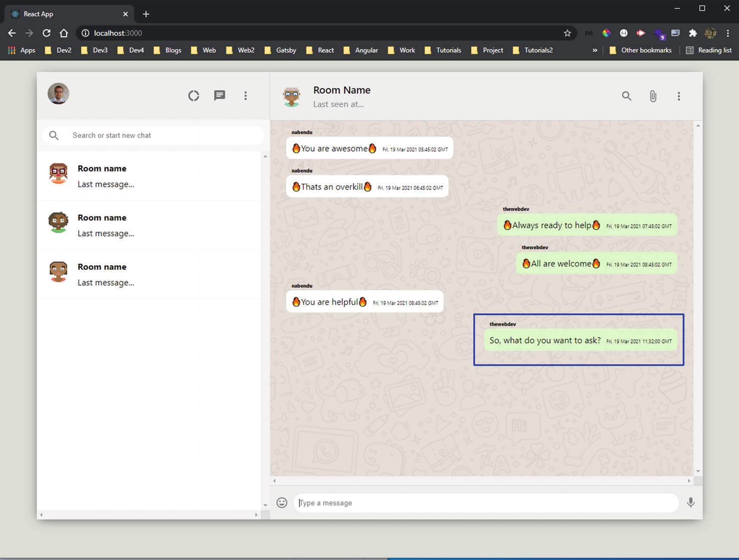Screen dimensions: 739x560
Task: Open the React bookmarks folder
Action: pos(320,50)
